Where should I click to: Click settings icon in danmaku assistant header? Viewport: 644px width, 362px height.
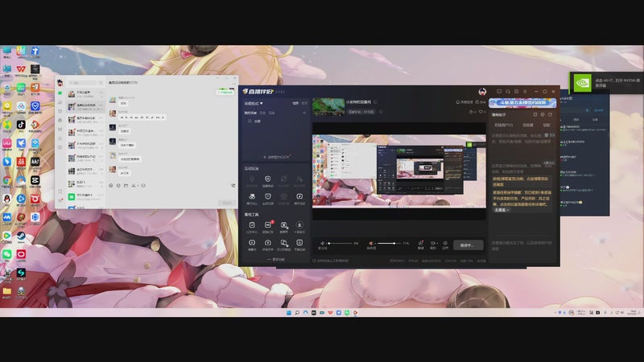543,115
